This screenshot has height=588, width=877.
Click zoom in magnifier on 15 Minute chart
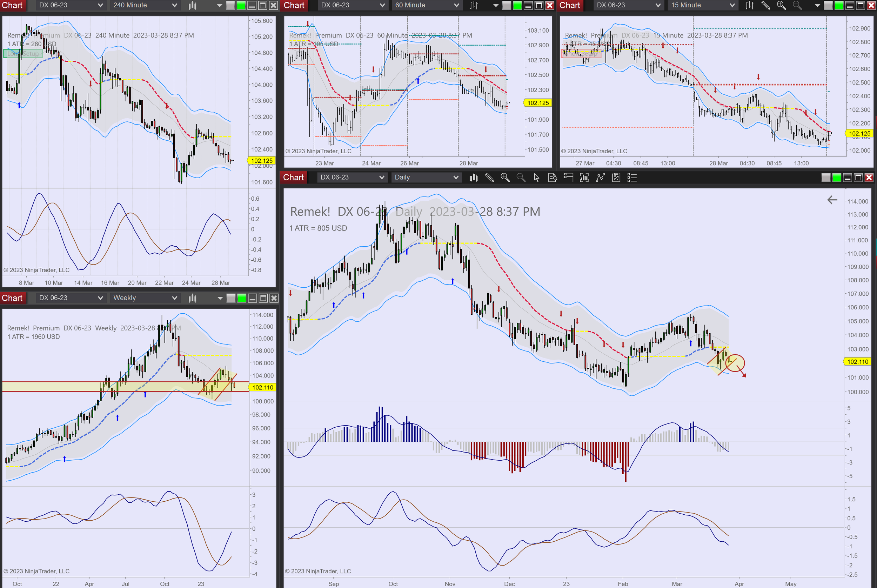(781, 5)
